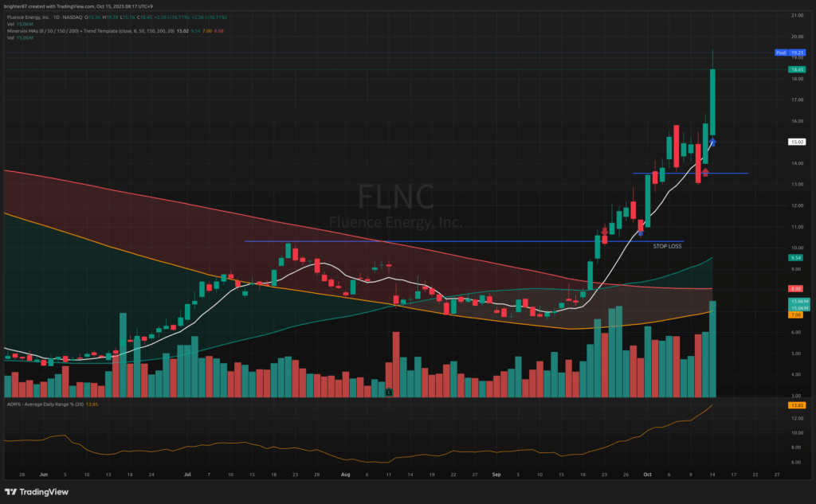Click the Aug label on the time axis
The image size is (816, 504).
tap(345, 473)
